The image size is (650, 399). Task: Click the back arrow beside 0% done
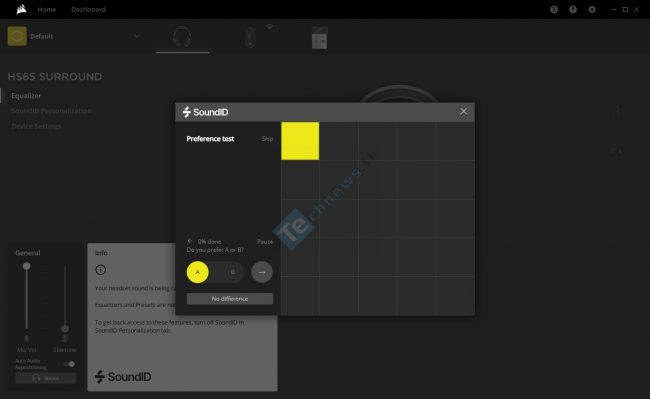pos(190,241)
